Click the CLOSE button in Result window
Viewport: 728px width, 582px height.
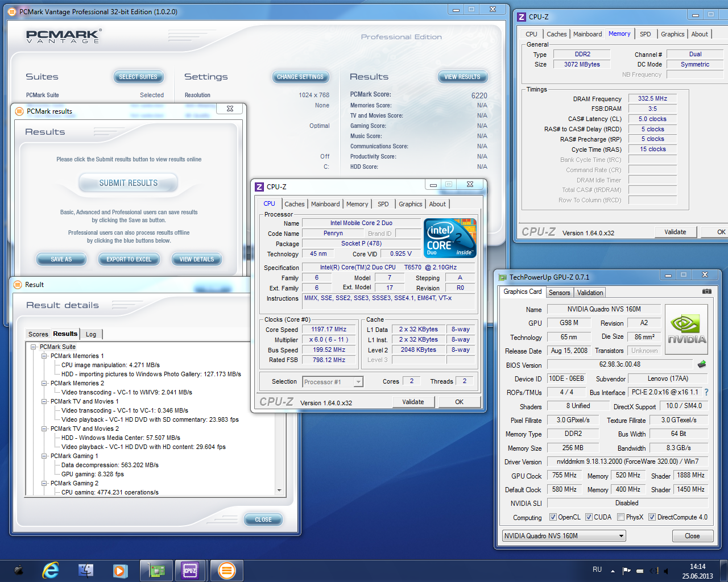pyautogui.click(x=263, y=519)
